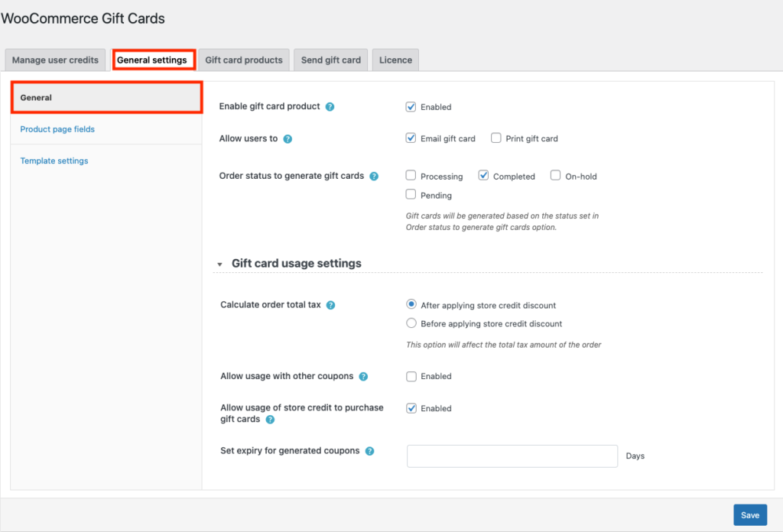Check the Processing order status box
The height and width of the screenshot is (532, 783).
click(411, 176)
